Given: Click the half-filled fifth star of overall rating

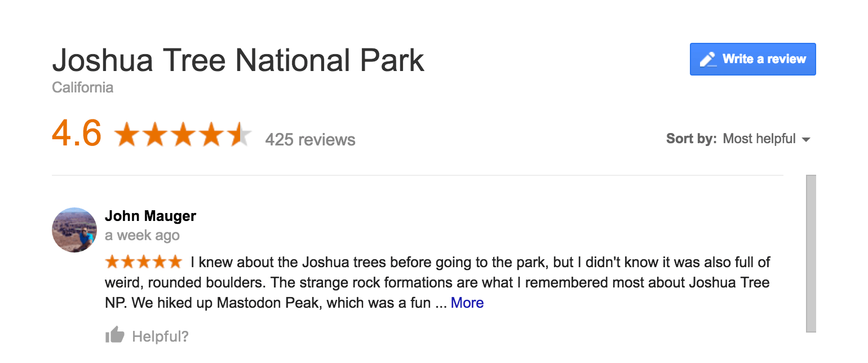Looking at the screenshot, I should click(240, 135).
